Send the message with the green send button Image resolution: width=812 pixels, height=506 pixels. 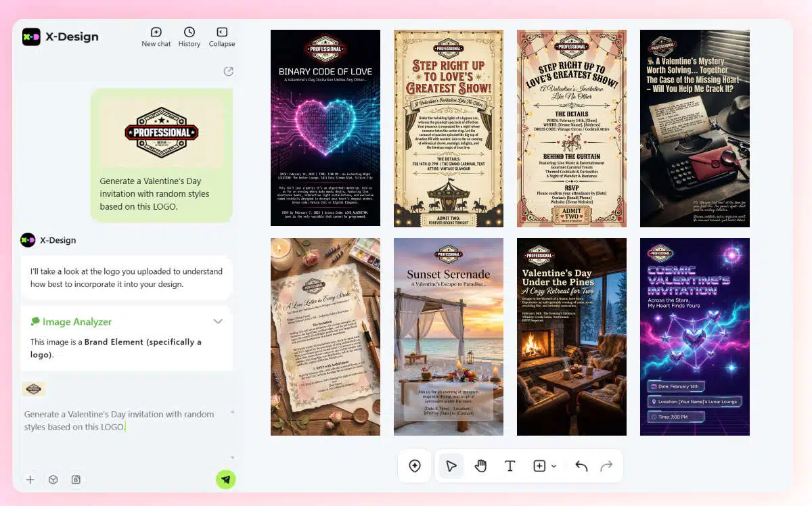(x=226, y=479)
